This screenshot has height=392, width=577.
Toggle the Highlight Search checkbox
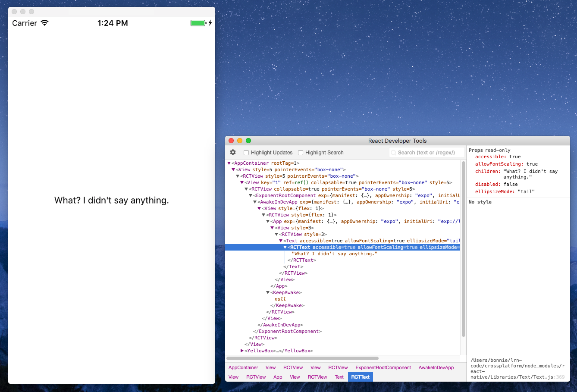point(301,153)
